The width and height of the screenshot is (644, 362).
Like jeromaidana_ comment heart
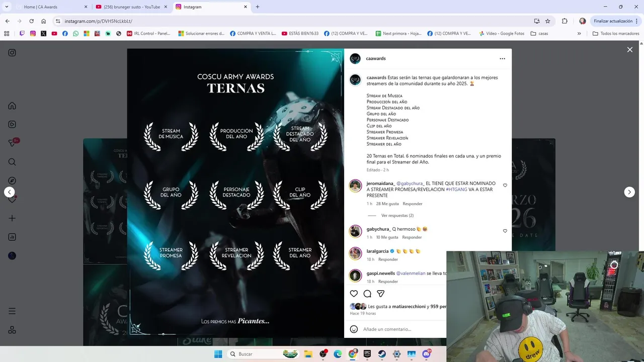coord(505,186)
